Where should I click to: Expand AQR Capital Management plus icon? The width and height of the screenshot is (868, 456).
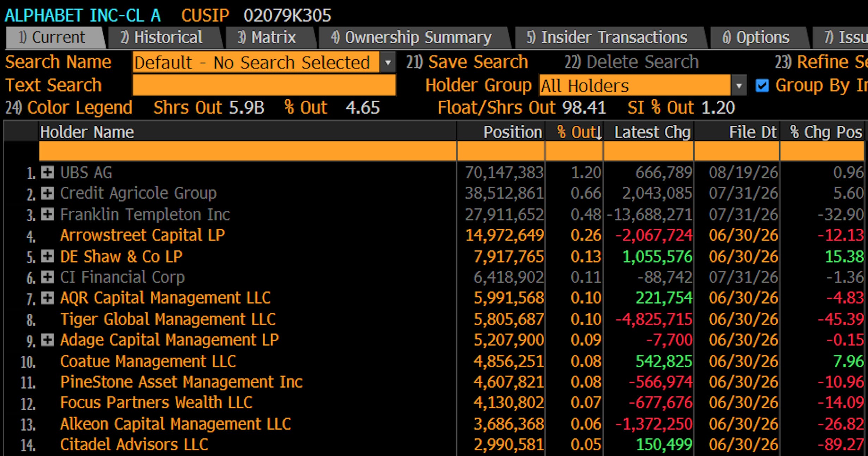pos(47,298)
